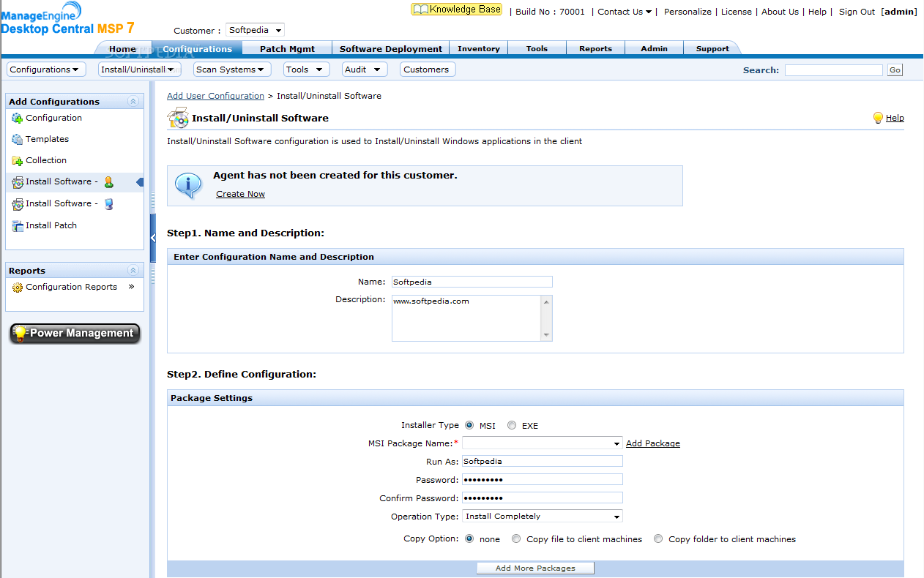
Task: Switch to the Patch Mgmt tab
Action: (287, 49)
